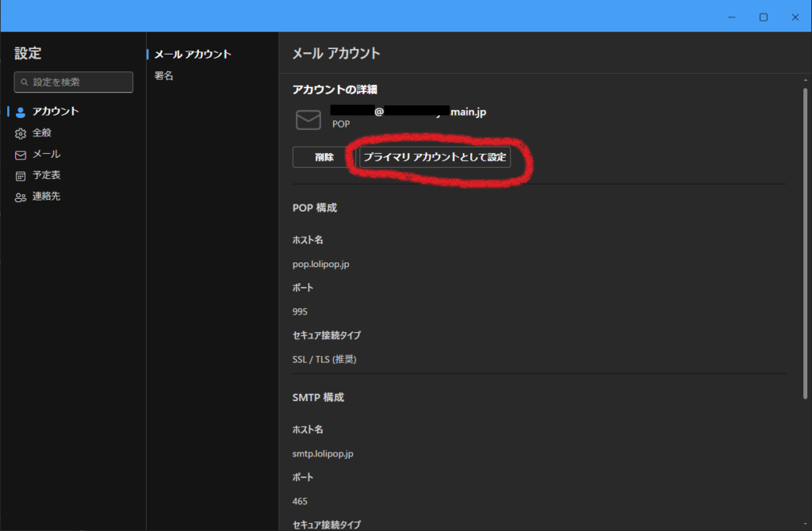Click the smtp.lolipop.jp host name value
This screenshot has height=531, width=812.
323,454
